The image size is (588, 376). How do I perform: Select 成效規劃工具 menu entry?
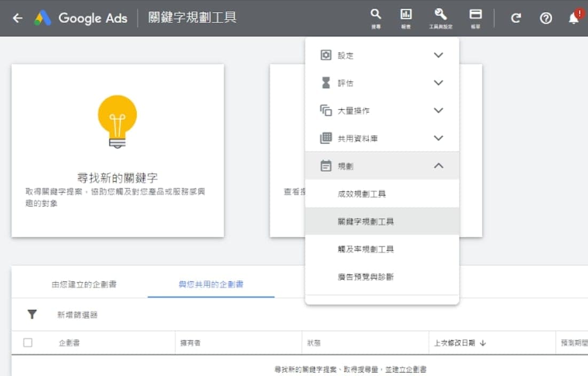(x=382, y=193)
